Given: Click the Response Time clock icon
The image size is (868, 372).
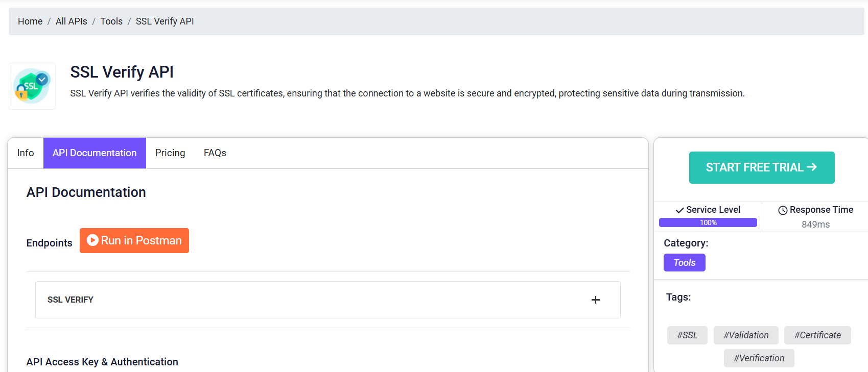Looking at the screenshot, I should (x=783, y=210).
